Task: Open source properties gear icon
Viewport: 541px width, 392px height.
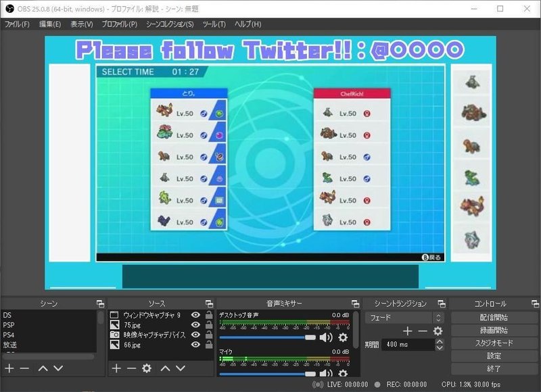Action: click(x=147, y=368)
